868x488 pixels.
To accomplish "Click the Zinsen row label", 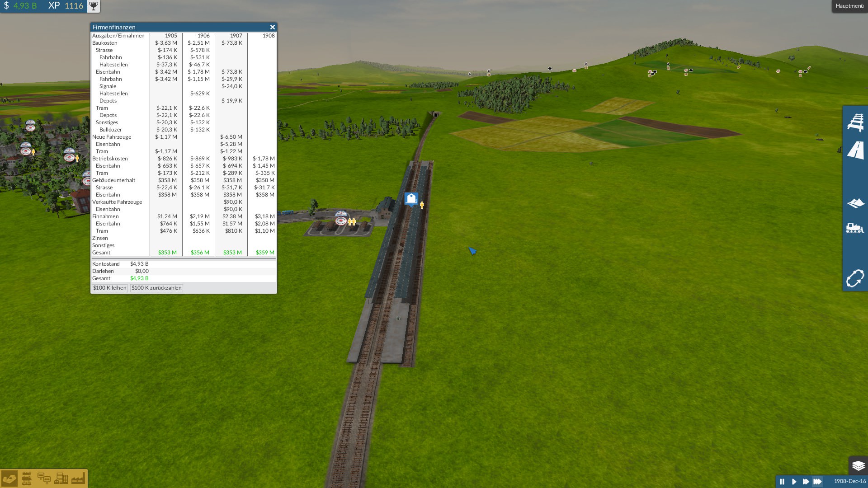I will 100,238.
